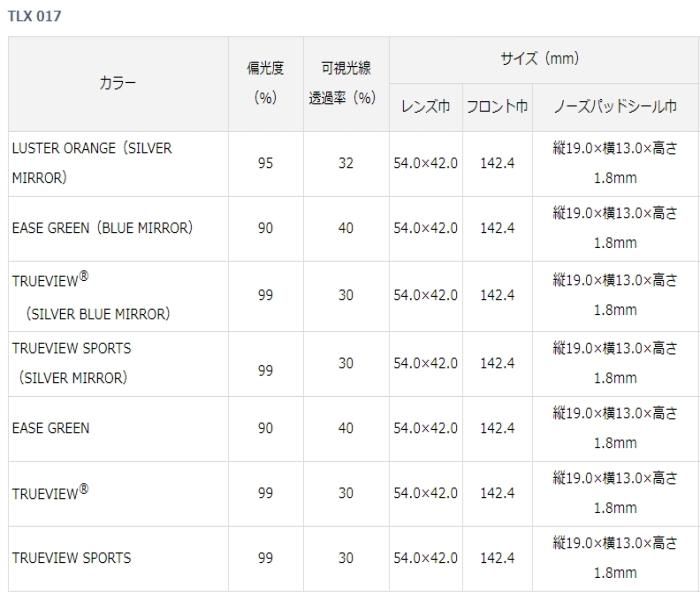Image resolution: width=700 pixels, height=595 pixels.
Task: Click the 可視光線透過率 (%) header cell
Action: click(345, 83)
